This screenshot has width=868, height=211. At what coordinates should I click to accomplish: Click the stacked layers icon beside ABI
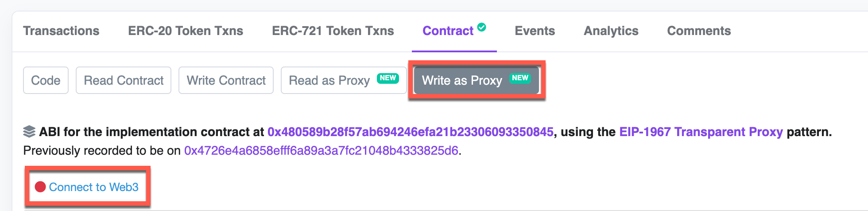(29, 132)
